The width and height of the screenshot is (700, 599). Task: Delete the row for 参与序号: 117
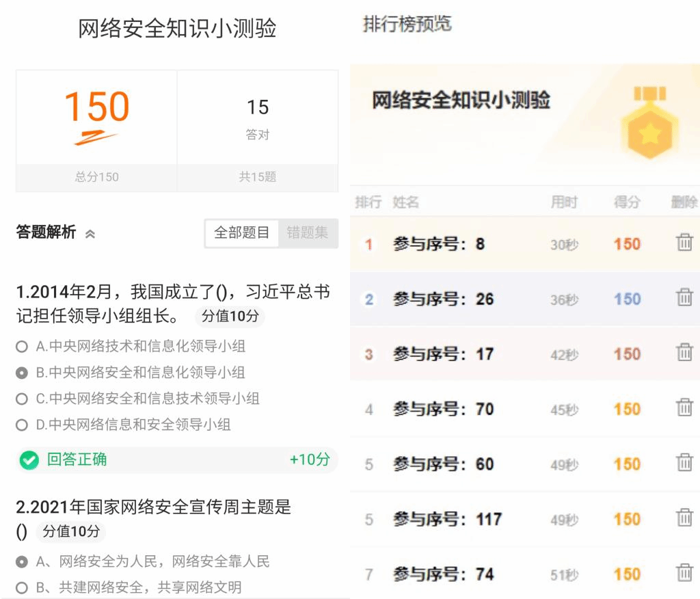(684, 518)
